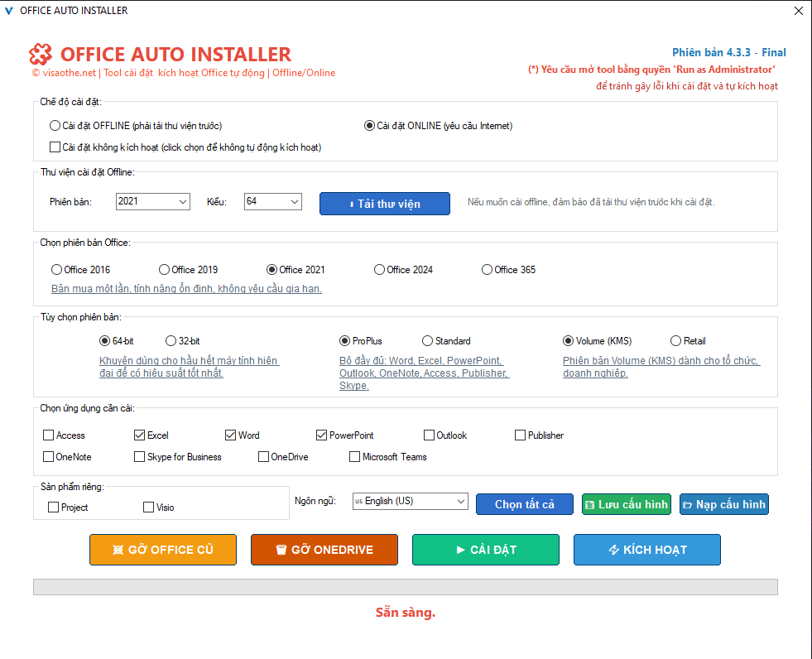812x659 pixels.
Task: Click the GỠ ONEDRIVE button
Action: pos(324,550)
